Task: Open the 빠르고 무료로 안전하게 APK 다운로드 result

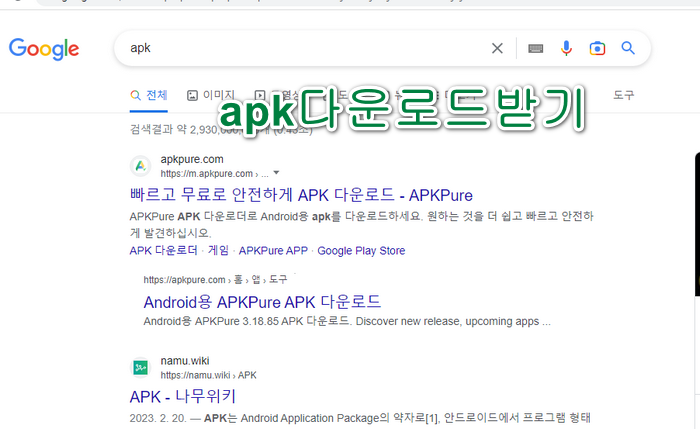Action: (301, 195)
